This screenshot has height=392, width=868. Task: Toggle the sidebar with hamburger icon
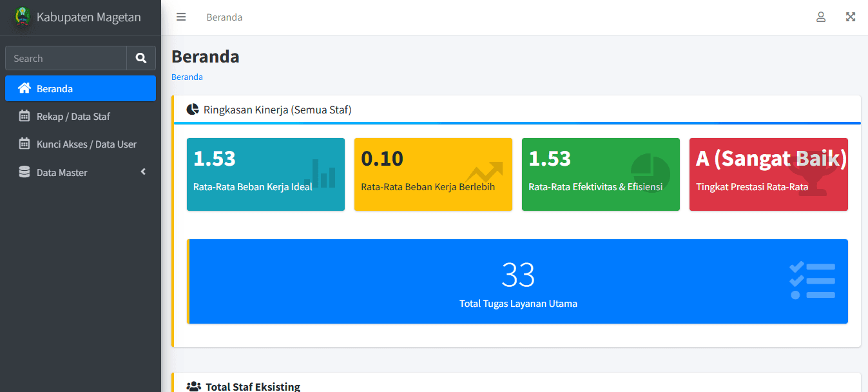pyautogui.click(x=181, y=17)
